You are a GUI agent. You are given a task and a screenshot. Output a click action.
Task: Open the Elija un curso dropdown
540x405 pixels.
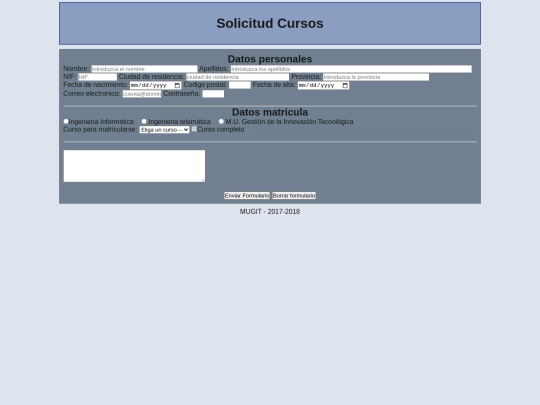[x=164, y=130]
